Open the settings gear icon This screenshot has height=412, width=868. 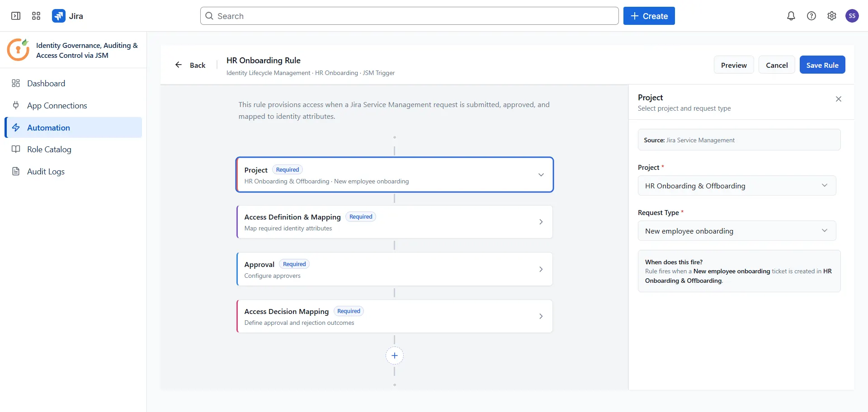[x=832, y=16]
